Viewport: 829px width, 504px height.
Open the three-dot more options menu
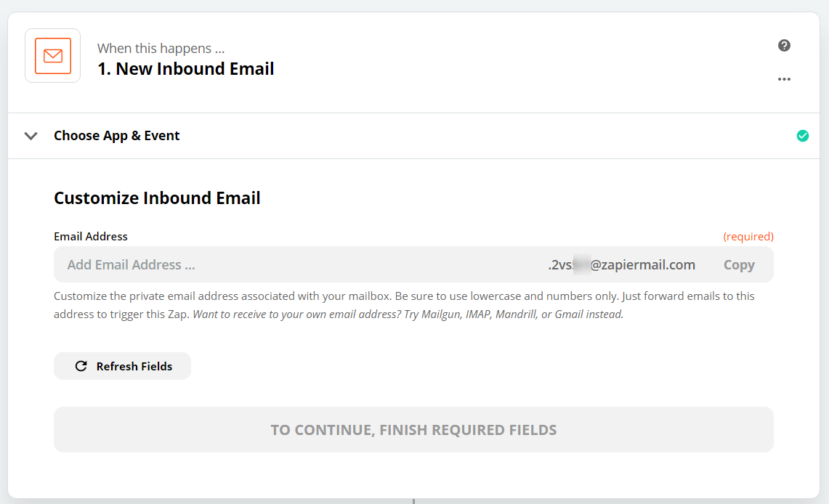coord(784,79)
